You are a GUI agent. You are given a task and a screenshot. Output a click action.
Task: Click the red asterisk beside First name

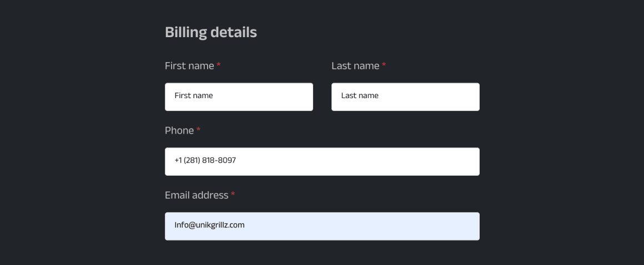219,65
